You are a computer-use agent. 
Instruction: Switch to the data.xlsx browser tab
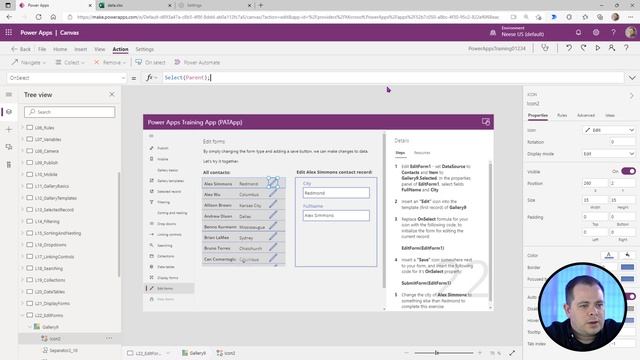(x=135, y=5)
